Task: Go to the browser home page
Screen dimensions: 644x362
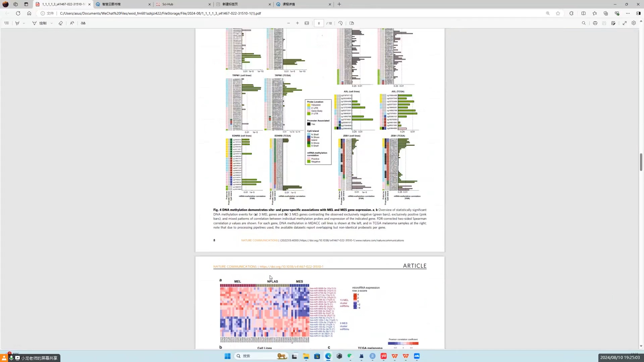Action: tap(29, 13)
